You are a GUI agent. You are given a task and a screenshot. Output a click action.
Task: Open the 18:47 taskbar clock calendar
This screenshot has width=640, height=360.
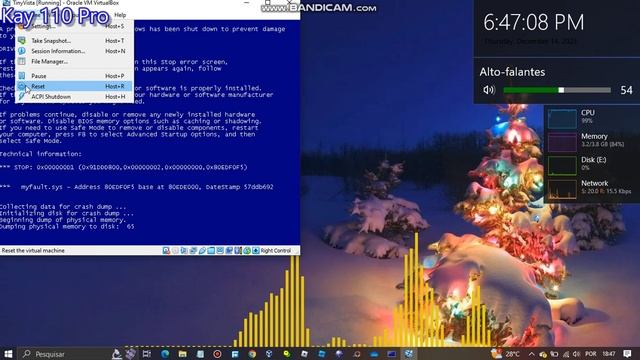609,354
